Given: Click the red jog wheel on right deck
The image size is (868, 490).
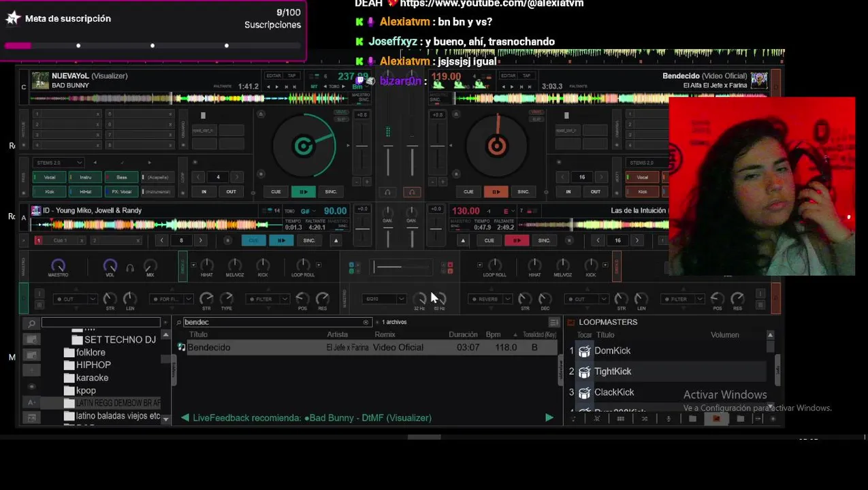Looking at the screenshot, I should coord(496,145).
